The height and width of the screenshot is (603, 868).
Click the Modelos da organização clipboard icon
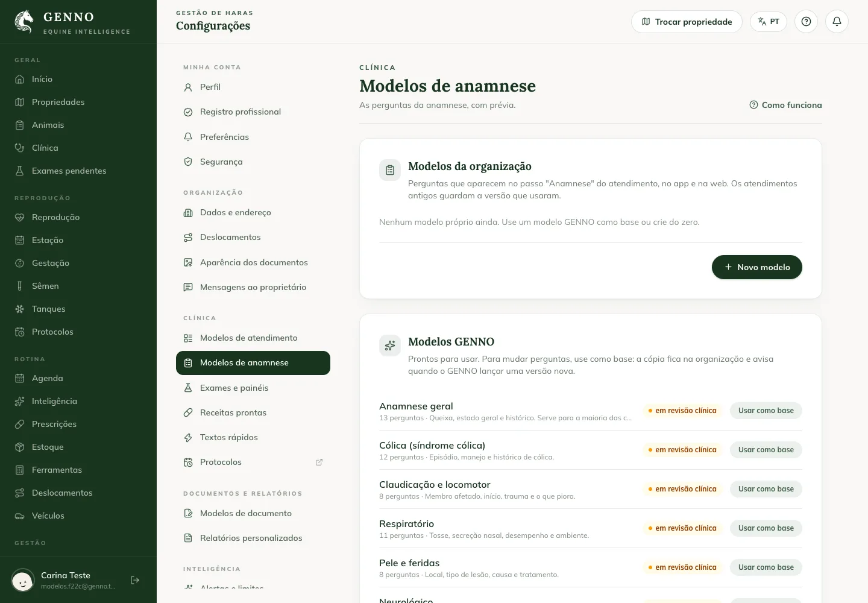pyautogui.click(x=390, y=170)
